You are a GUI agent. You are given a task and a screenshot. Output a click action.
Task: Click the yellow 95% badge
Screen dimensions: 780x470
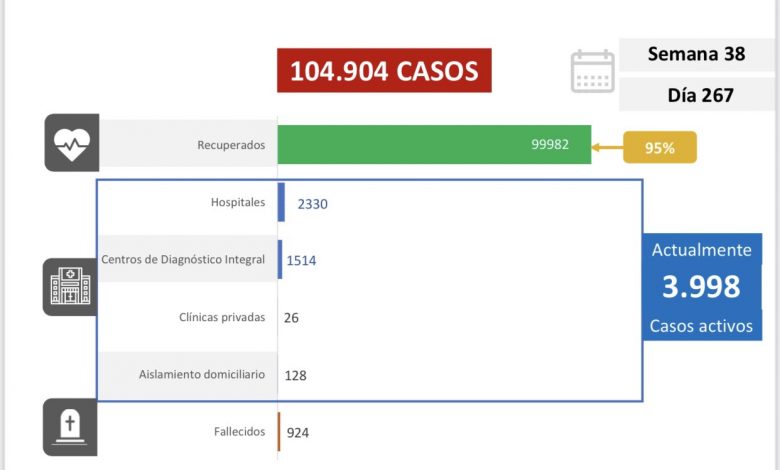pyautogui.click(x=660, y=147)
